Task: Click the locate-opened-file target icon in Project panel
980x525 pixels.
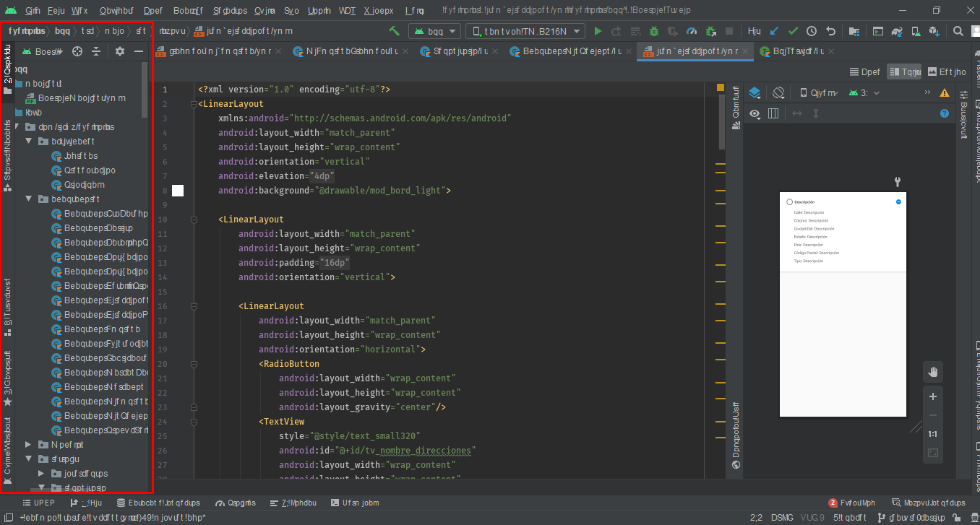Action: (77, 51)
